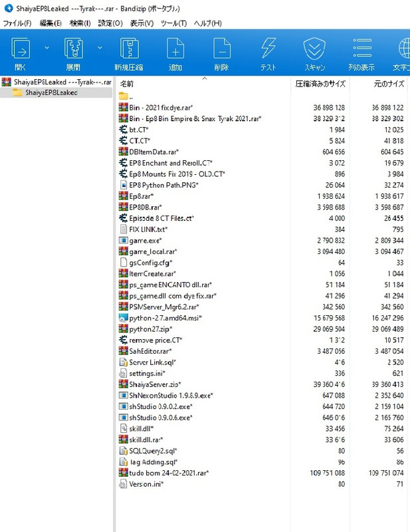
Task: Select the Version.ini file
Action: click(x=146, y=484)
